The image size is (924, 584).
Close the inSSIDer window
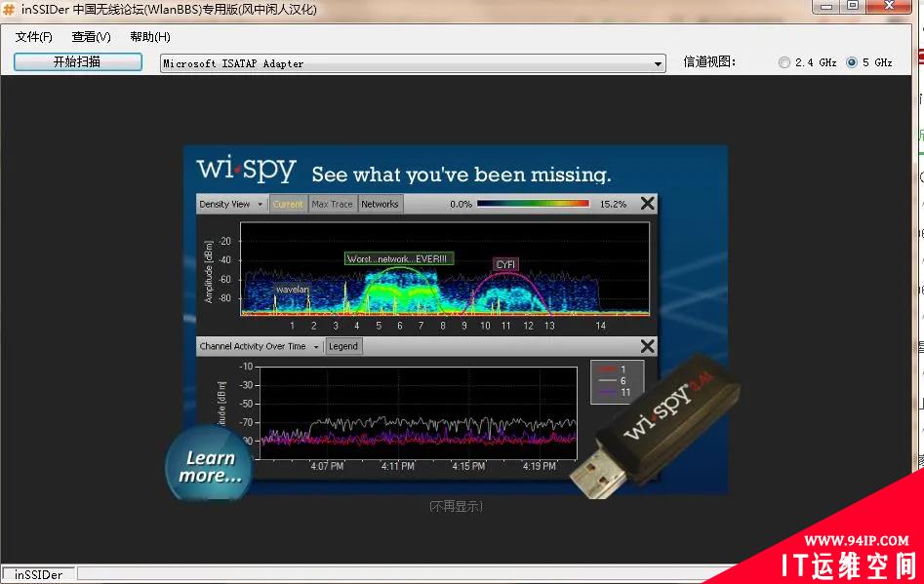pos(889,6)
